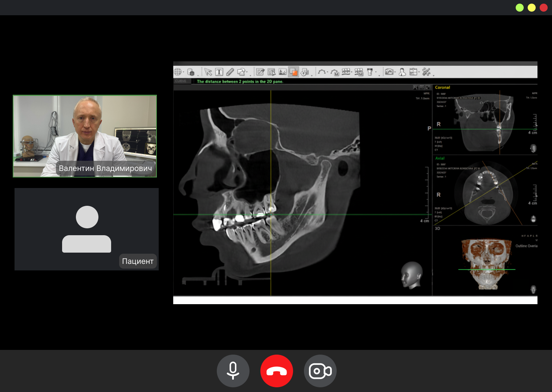This screenshot has height=392, width=552.
Task: Open the camera capture tool
Action: click(x=389, y=72)
